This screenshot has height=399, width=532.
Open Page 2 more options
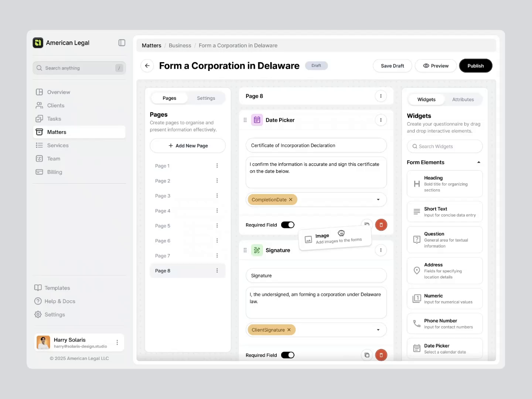tap(217, 181)
